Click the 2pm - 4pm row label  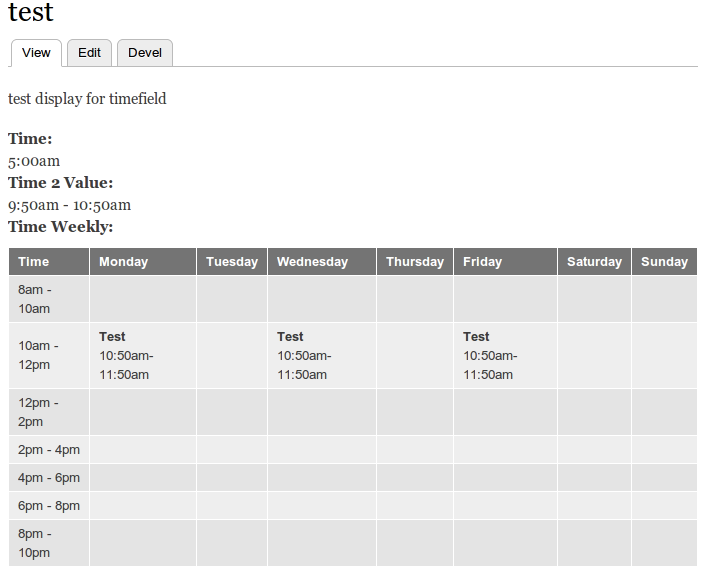(49, 450)
